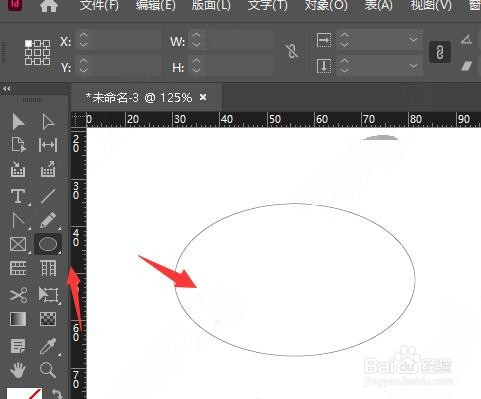Select the Direct Selection tool

(x=48, y=121)
